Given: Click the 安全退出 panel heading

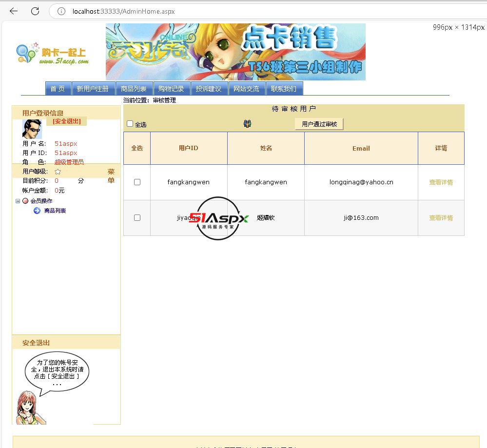Looking at the screenshot, I should coord(36,343).
